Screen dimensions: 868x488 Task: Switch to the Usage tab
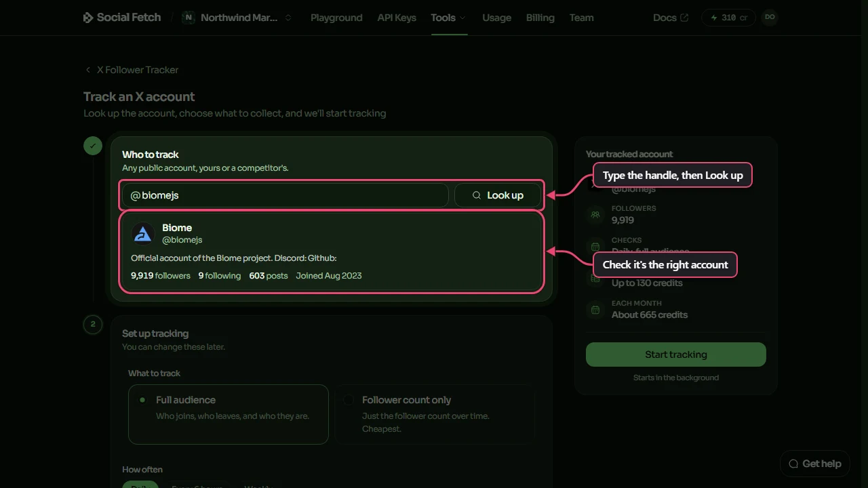pos(496,18)
